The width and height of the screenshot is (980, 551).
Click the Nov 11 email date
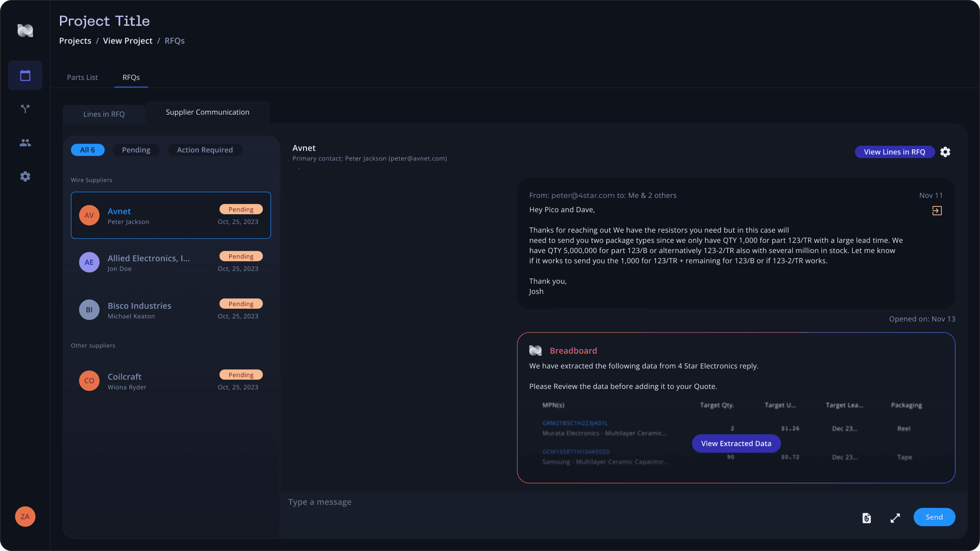coord(930,195)
